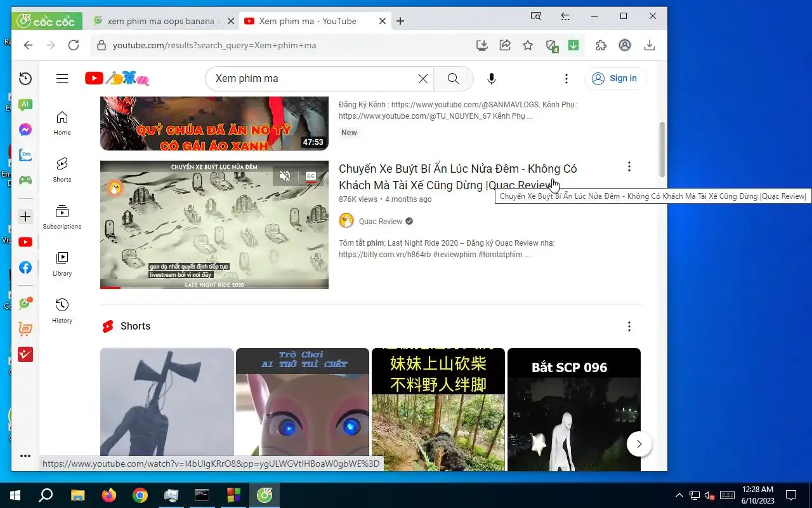Show next Shorts with the arrow
Image resolution: width=812 pixels, height=508 pixels.
click(x=639, y=444)
